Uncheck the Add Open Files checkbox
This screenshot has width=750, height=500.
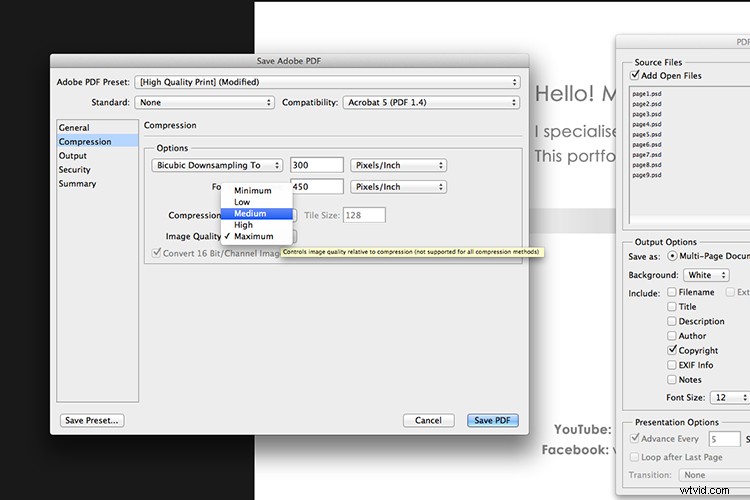(636, 75)
